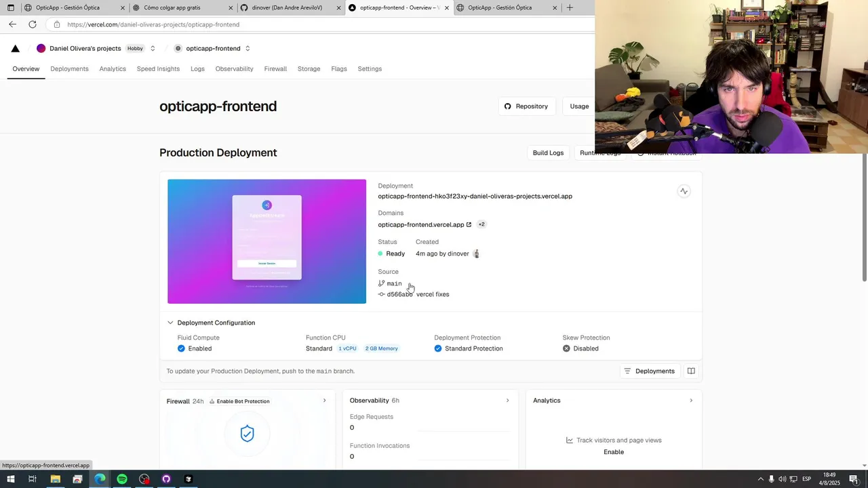Open the deployment URL opticapp-frontend-hko3f23xy
Screen dimensions: 868x488
click(475, 196)
